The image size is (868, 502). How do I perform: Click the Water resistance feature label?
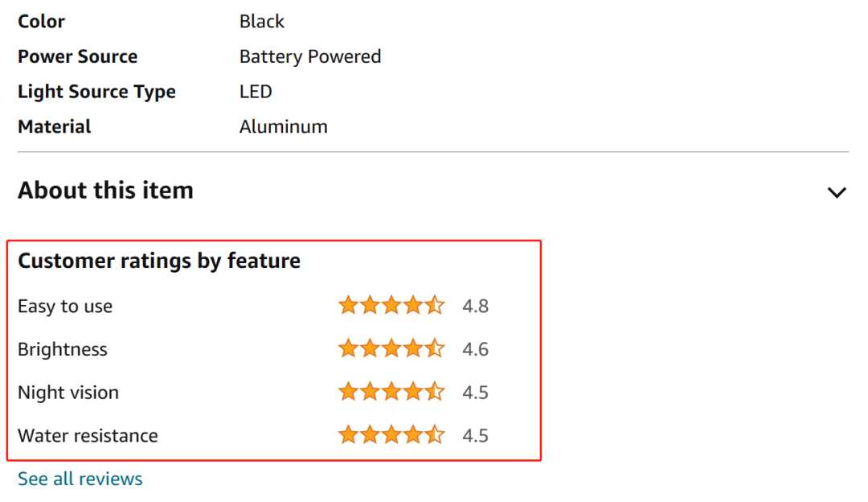pyautogui.click(x=88, y=435)
